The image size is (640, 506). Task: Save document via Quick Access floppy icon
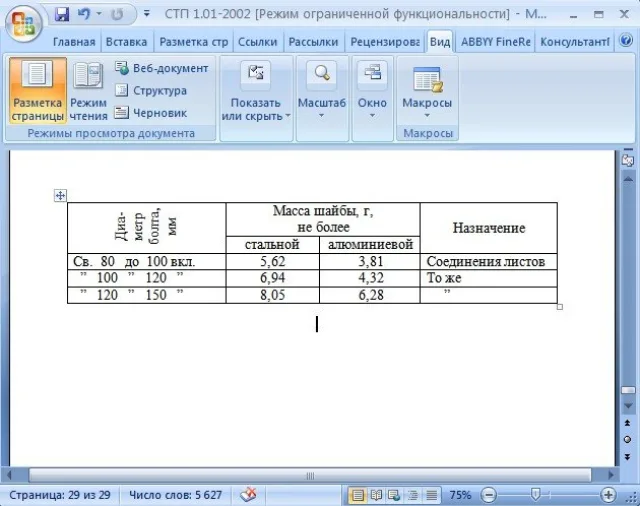[62, 15]
